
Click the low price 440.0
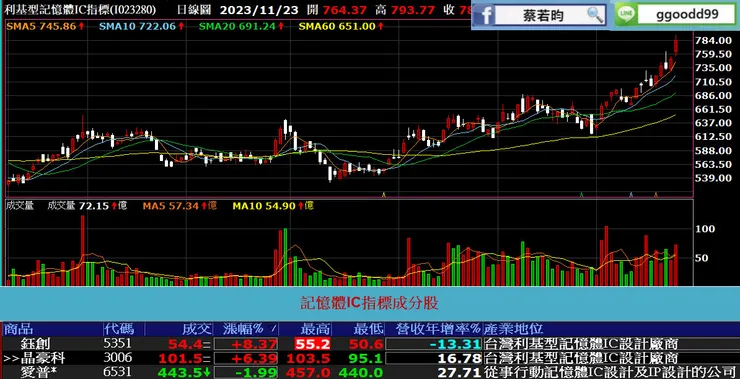[360, 372]
